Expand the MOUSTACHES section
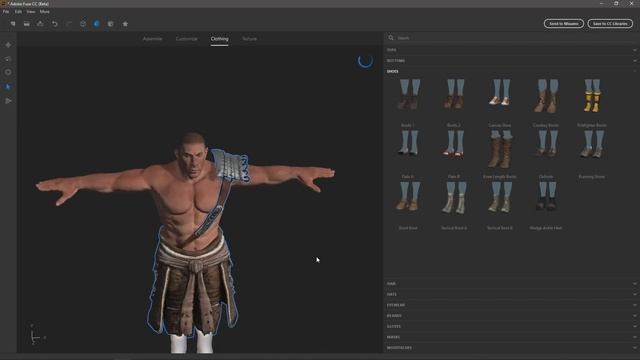640x360 pixels. pos(512,348)
